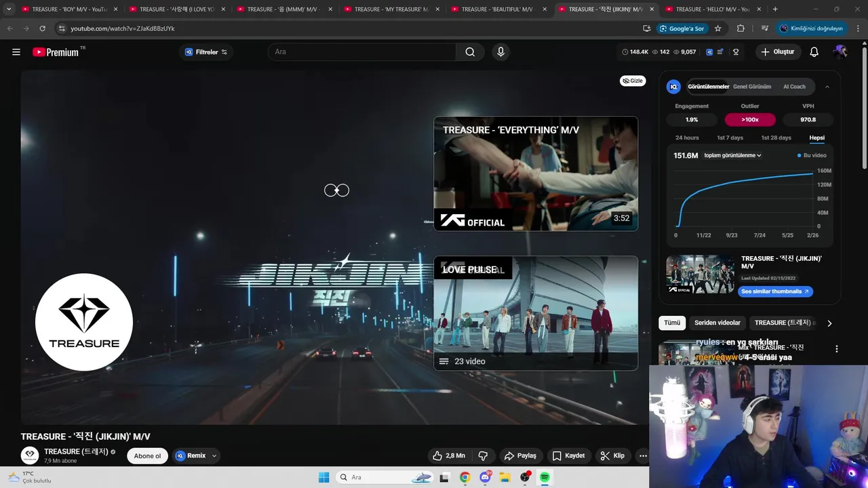Screen dimensions: 868x488
Task: Switch to the TREASURE - 'HELLO' M/V tab
Action: 713,9
